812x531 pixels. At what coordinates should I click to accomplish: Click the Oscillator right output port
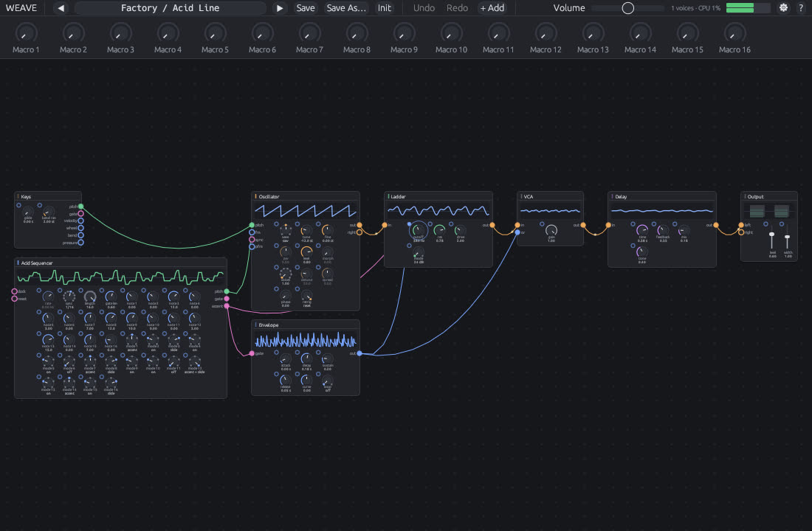tap(359, 232)
